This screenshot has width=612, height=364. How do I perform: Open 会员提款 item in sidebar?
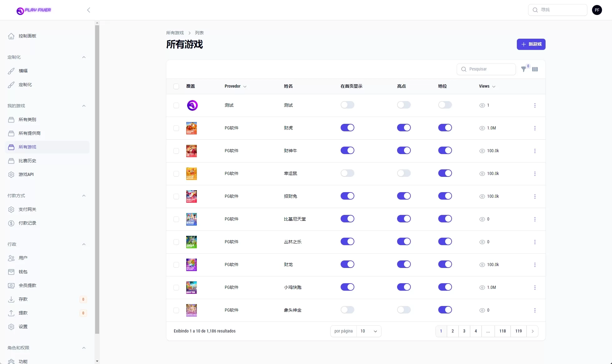tap(47, 285)
